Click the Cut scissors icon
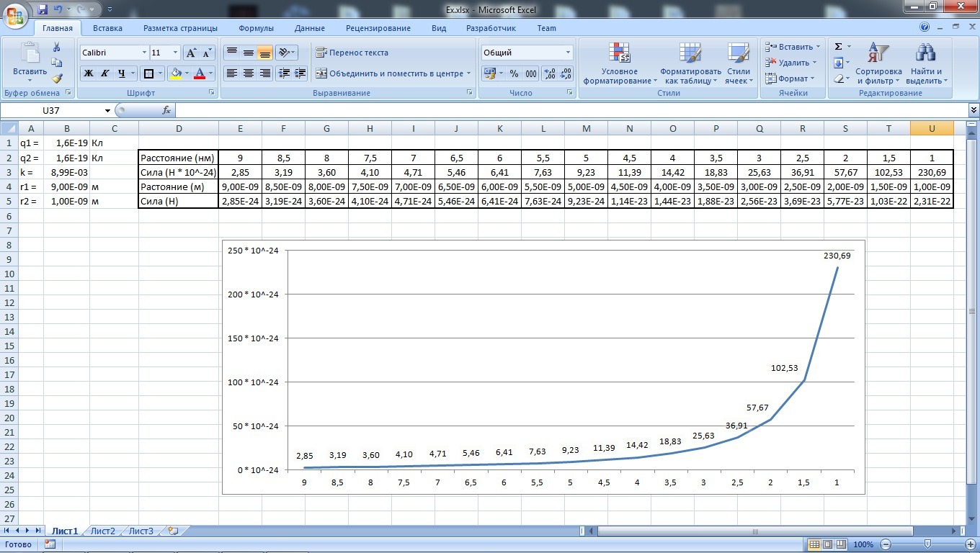Screen dimensions: 980x553 tap(57, 48)
